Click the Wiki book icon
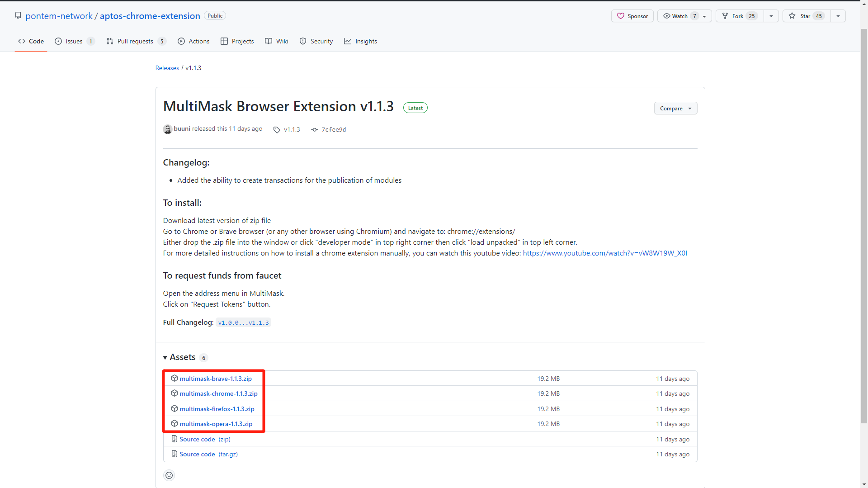The image size is (868, 488). point(269,41)
